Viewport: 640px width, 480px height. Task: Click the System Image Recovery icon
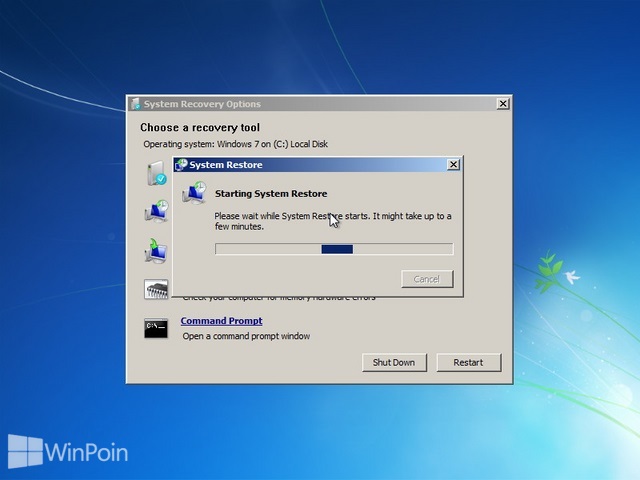(x=156, y=251)
